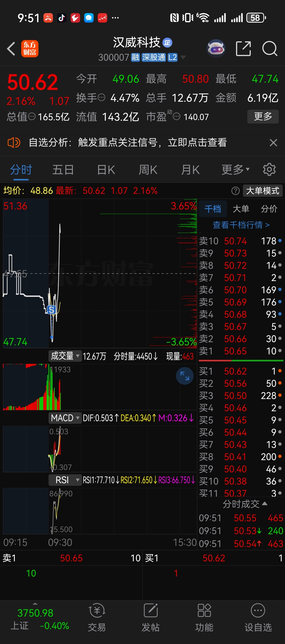Tap info icon beside 市盈
This screenshot has width=285, height=644.
[177, 116]
